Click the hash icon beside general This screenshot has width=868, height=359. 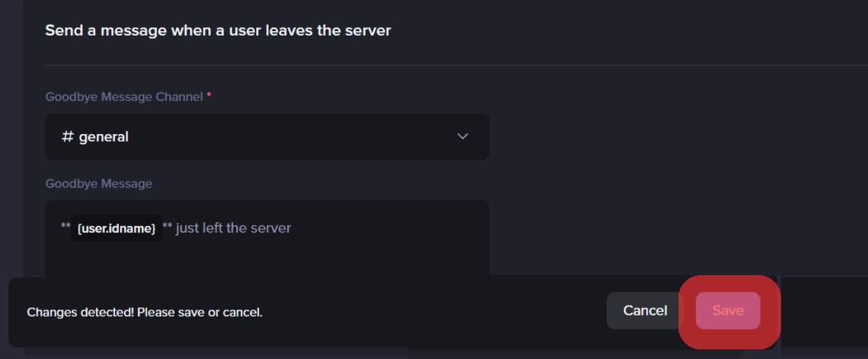pos(67,137)
